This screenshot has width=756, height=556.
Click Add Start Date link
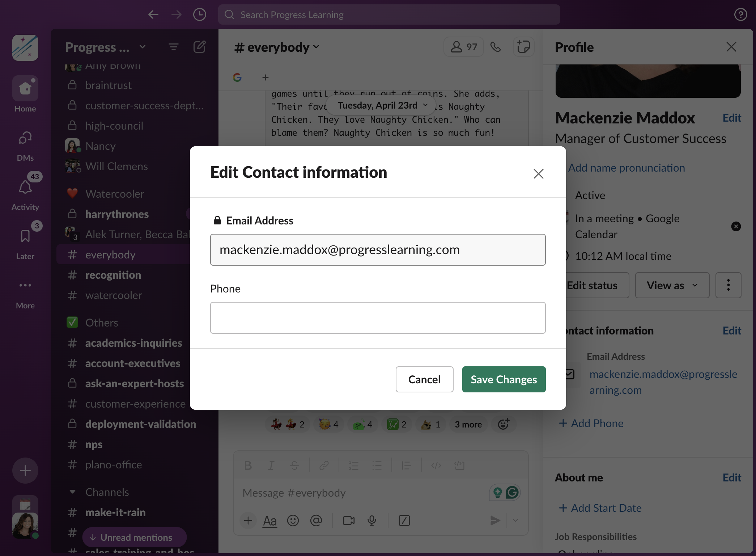[600, 508]
